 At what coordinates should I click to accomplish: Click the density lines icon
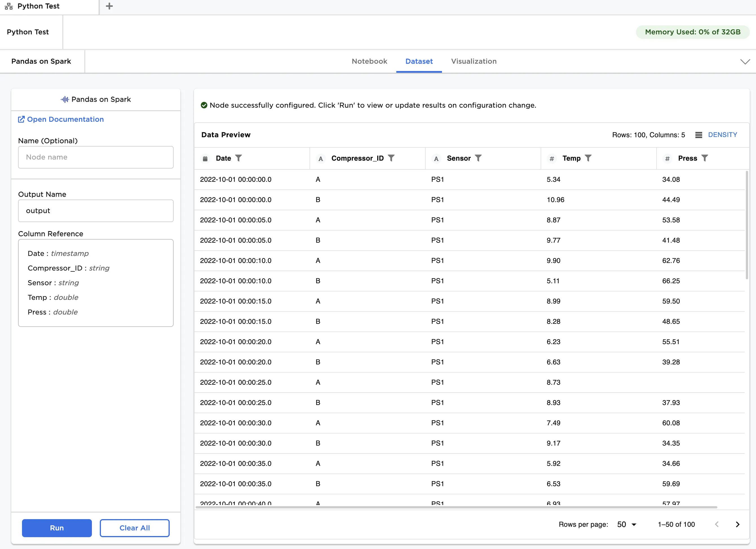[x=699, y=135]
